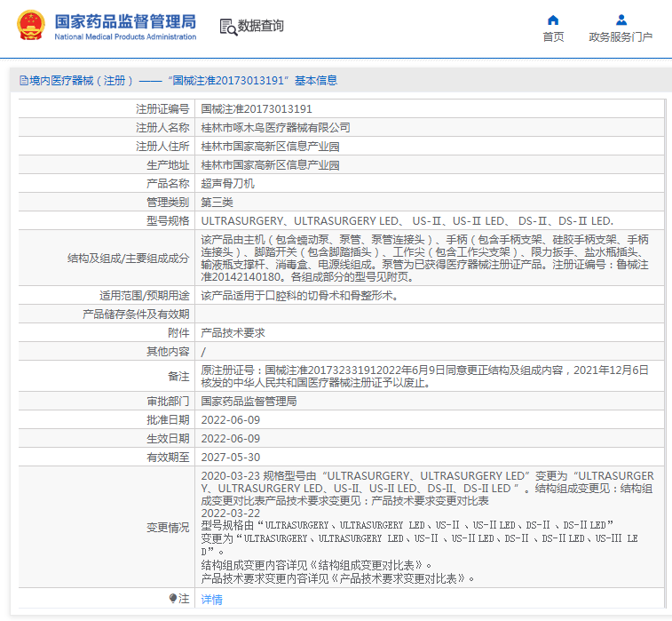Select the 适用范围/预期用途 label
The width and height of the screenshot is (672, 621).
[x=145, y=296]
